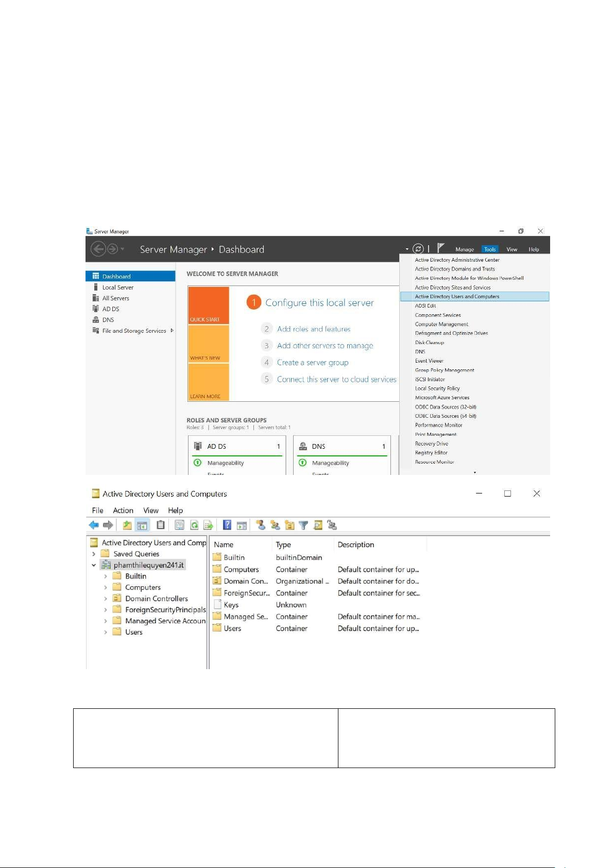
Task: Select AD DS in sidebar
Action: [111, 309]
